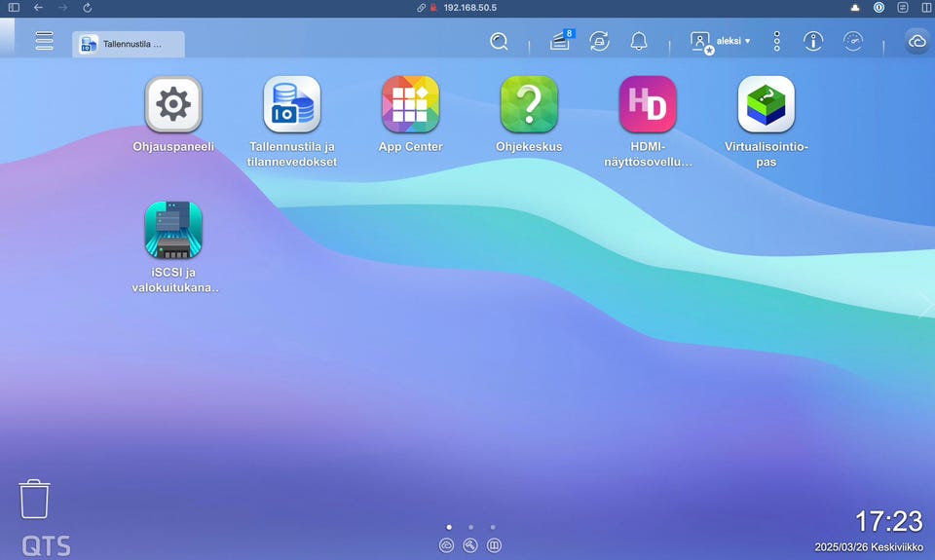Open the main hamburger menu
The image size is (935, 560).
pos(44,41)
